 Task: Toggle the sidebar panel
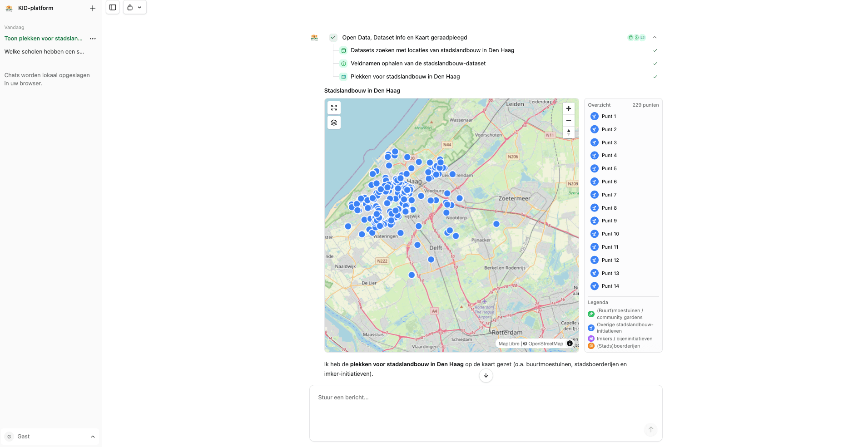tap(113, 7)
